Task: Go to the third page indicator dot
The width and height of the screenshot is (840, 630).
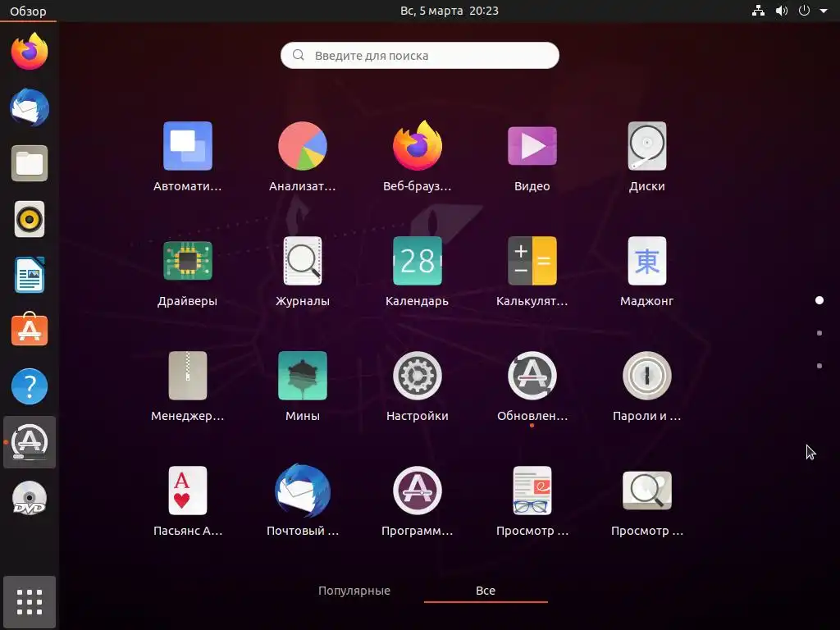Action: coord(819,366)
